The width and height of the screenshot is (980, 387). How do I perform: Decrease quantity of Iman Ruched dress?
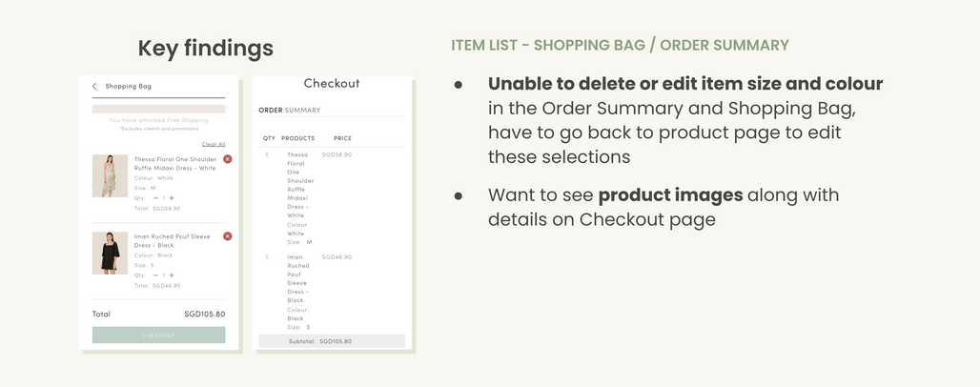(x=154, y=275)
